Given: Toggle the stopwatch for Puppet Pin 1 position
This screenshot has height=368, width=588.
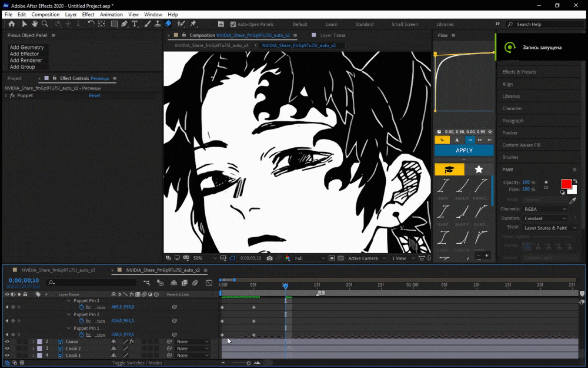Looking at the screenshot, I should 81,334.
